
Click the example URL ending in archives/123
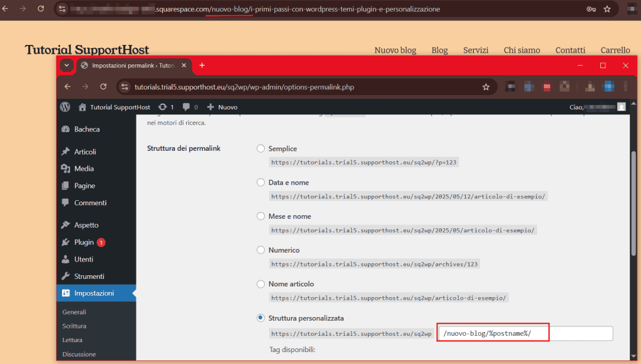pos(374,265)
